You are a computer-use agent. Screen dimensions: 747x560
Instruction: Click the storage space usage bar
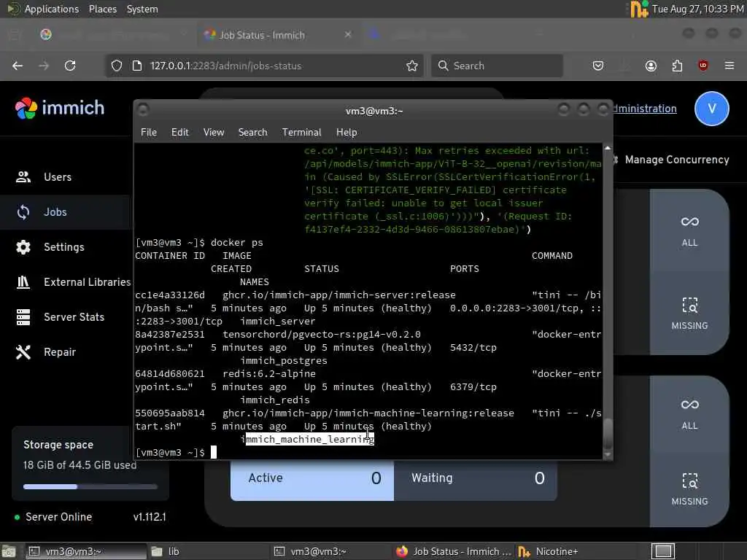(90, 486)
